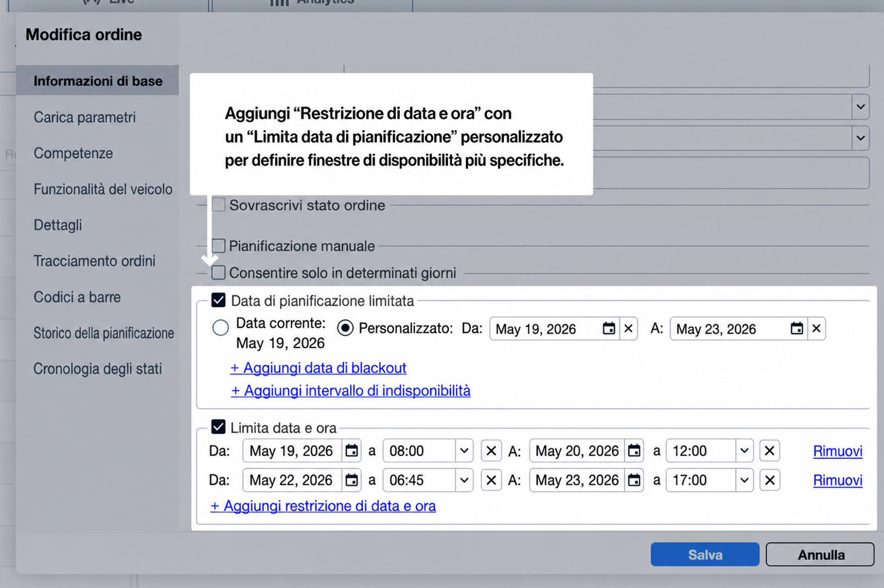This screenshot has height=588, width=884.
Task: Show Dettagli section
Action: coord(58,225)
